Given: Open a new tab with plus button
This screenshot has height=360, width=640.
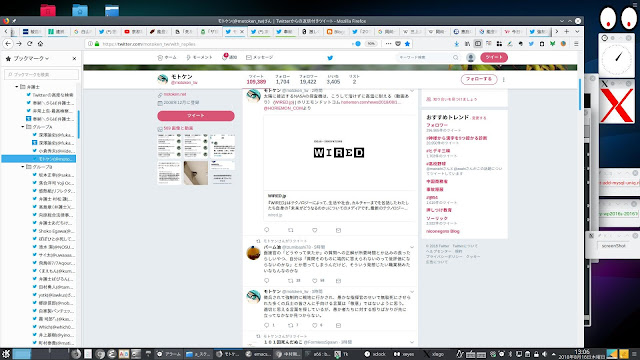Looking at the screenshot, I should point(567,31).
